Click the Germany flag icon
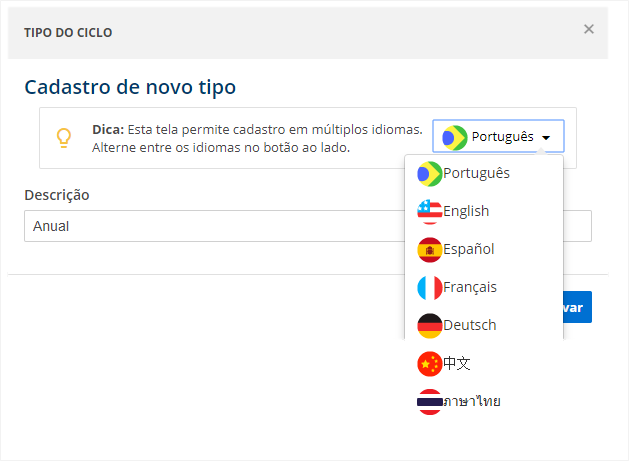629x461 pixels. (x=430, y=326)
